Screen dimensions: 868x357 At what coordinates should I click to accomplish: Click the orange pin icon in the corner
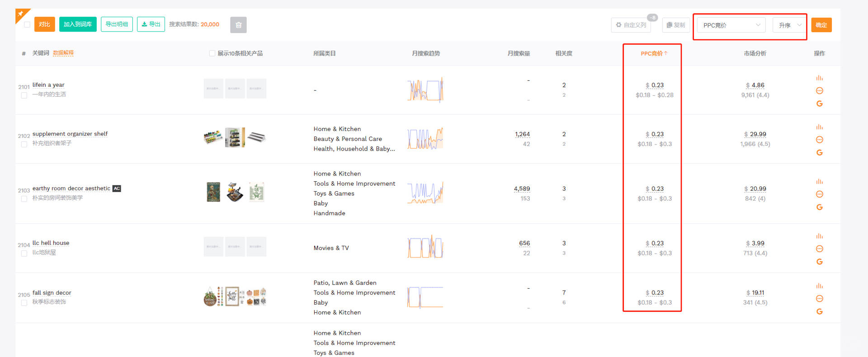21,14
